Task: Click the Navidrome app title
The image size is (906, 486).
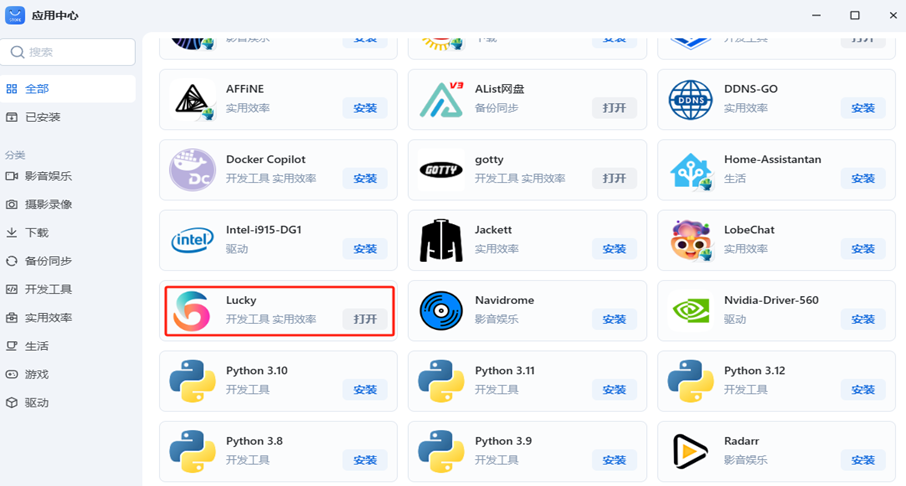Action: pos(504,300)
